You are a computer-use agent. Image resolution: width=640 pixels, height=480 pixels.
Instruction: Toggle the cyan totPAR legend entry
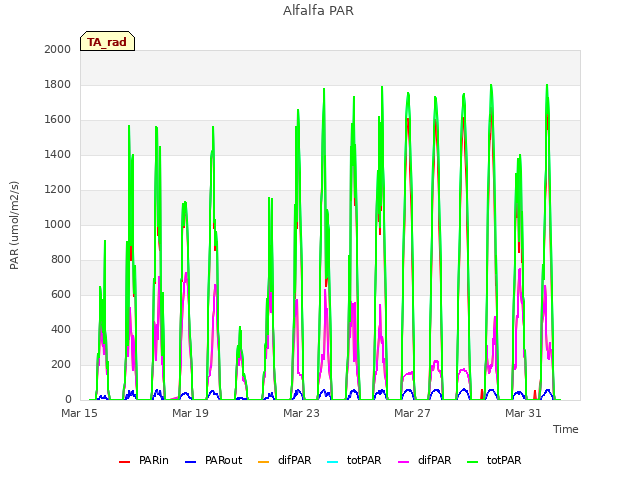[354, 460]
